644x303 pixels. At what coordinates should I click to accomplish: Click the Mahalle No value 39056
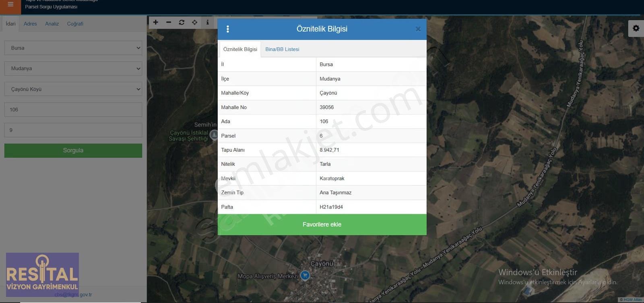[326, 107]
